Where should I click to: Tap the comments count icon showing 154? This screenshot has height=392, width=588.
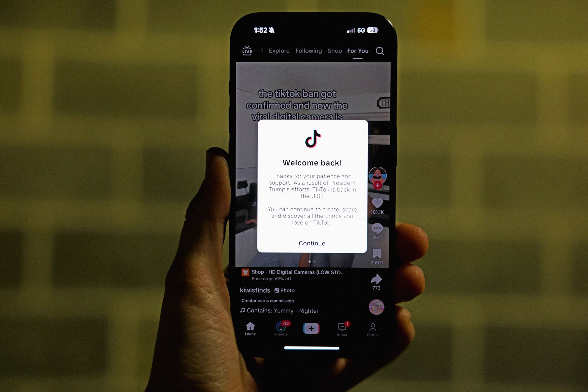(x=377, y=228)
